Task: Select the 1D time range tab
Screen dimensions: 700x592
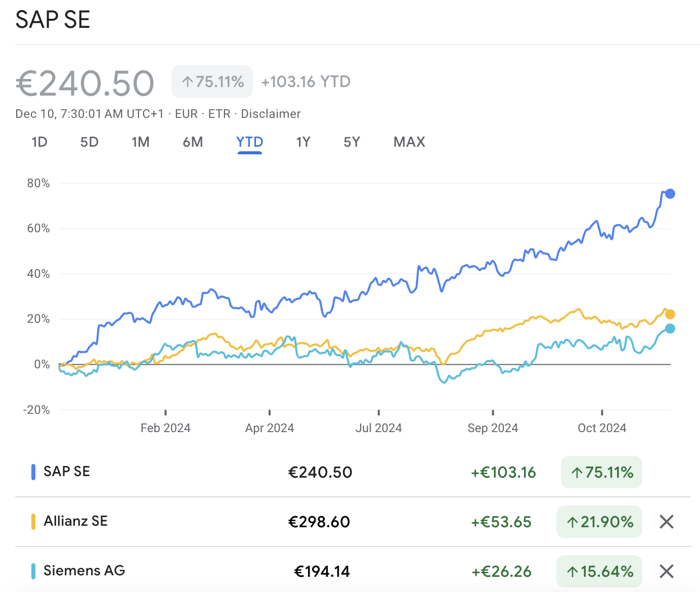Action: (x=39, y=142)
